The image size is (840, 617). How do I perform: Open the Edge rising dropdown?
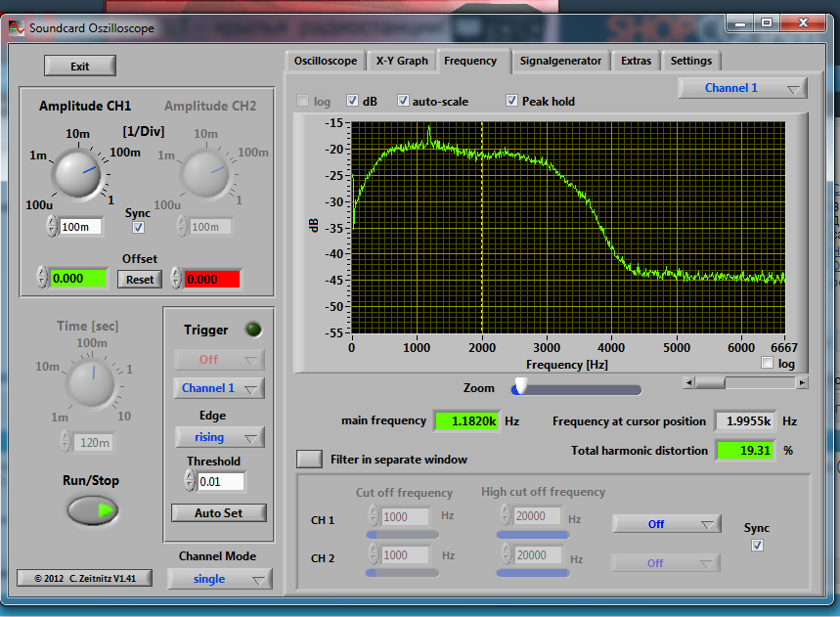(219, 438)
